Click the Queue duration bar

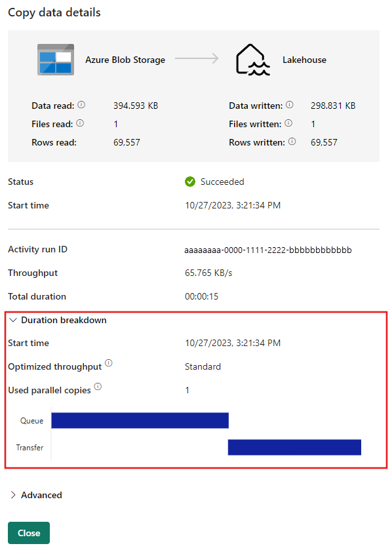(x=140, y=420)
